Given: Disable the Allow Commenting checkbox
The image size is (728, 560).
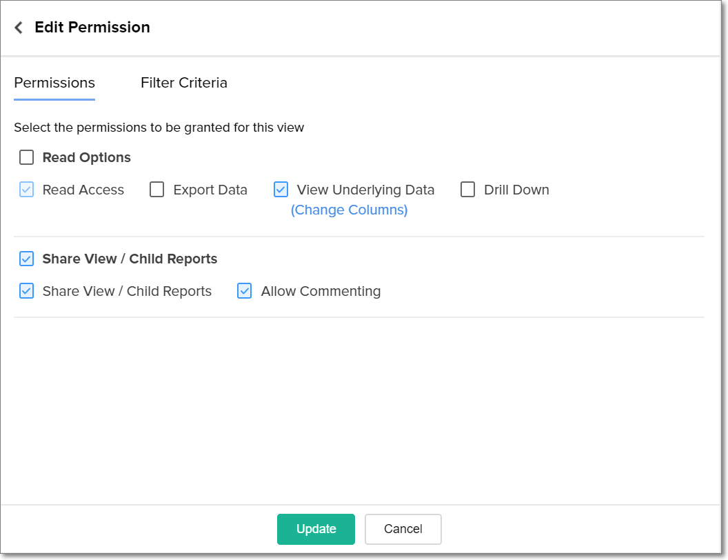Looking at the screenshot, I should click(244, 291).
